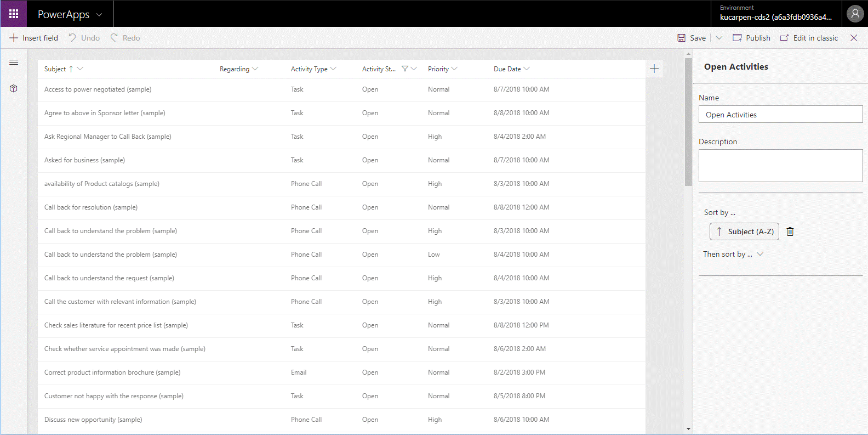Image resolution: width=868 pixels, height=435 pixels.
Task: Click the user account avatar icon
Action: (x=855, y=14)
